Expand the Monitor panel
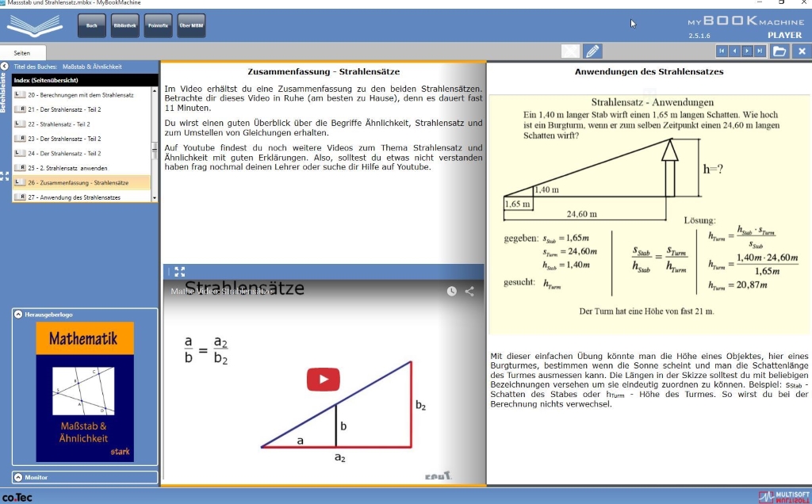 click(19, 477)
